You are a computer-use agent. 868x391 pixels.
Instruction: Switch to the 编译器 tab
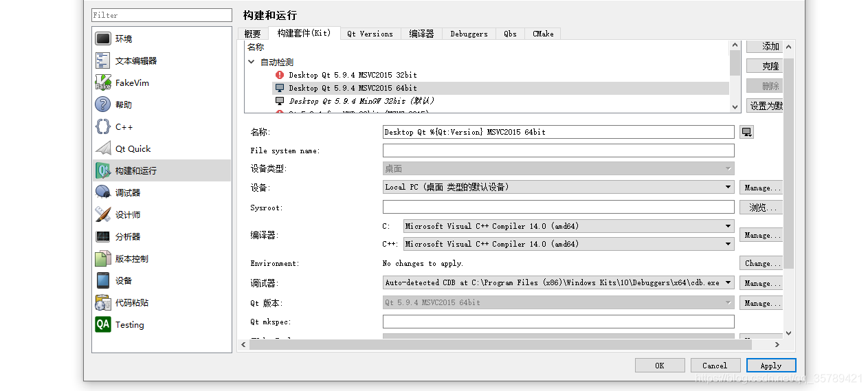point(421,34)
